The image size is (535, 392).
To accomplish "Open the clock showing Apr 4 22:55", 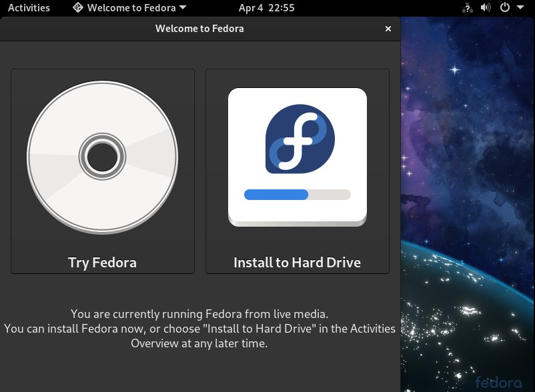I will click(x=266, y=7).
